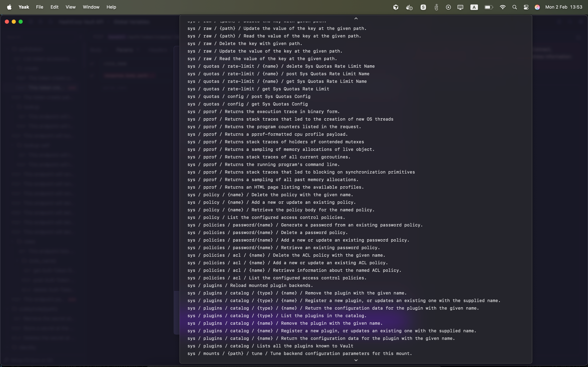Open the Help menu

[111, 7]
